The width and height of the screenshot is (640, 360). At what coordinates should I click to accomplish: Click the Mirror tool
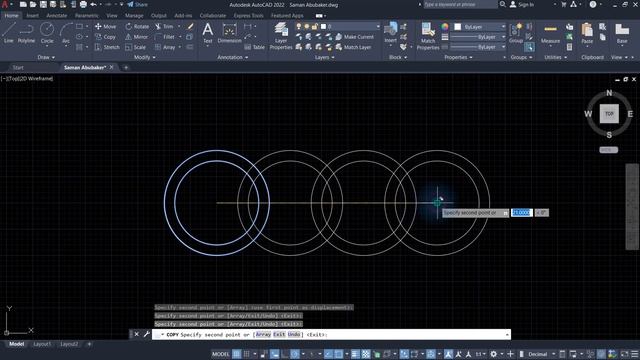coord(136,37)
